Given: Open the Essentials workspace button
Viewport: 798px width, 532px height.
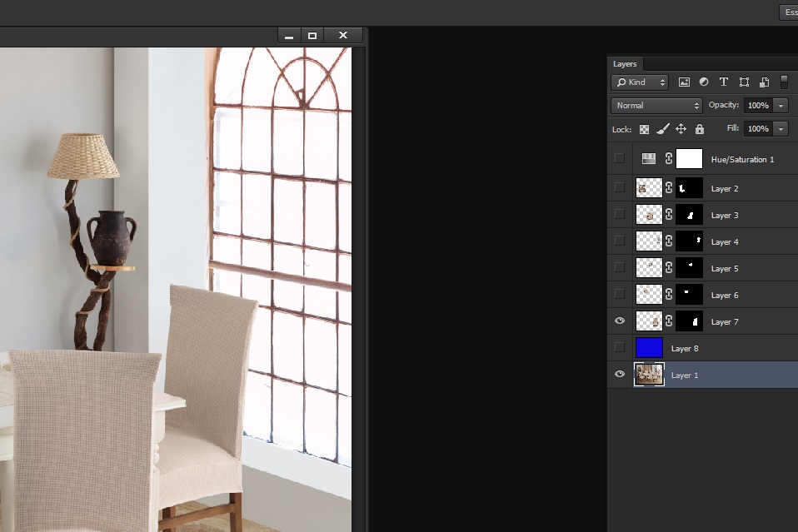Looking at the screenshot, I should 789,12.
